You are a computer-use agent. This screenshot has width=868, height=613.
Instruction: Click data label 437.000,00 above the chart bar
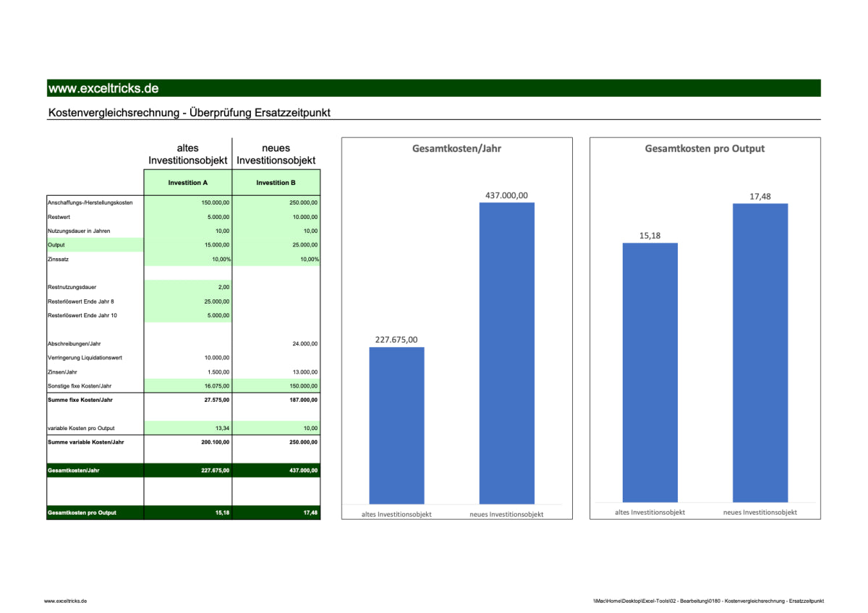click(x=507, y=195)
